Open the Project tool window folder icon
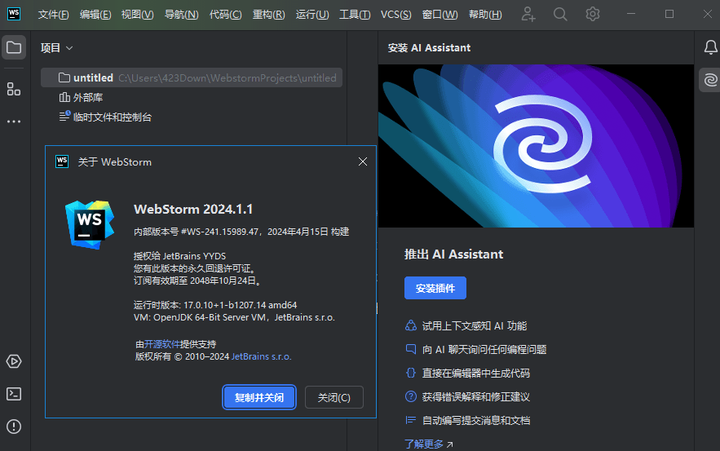The height and width of the screenshot is (451, 720). [x=14, y=47]
